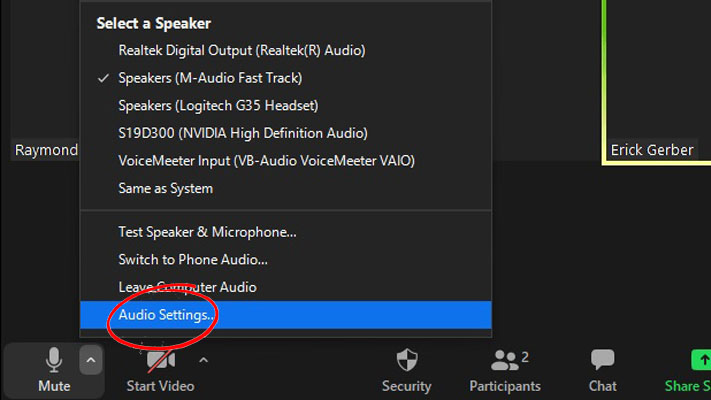Select S19D300 NVIDIA High Definition Audio

pos(243,133)
